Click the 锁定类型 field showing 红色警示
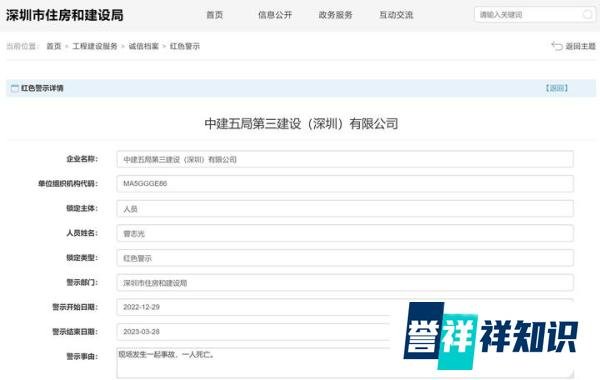 pos(345,258)
